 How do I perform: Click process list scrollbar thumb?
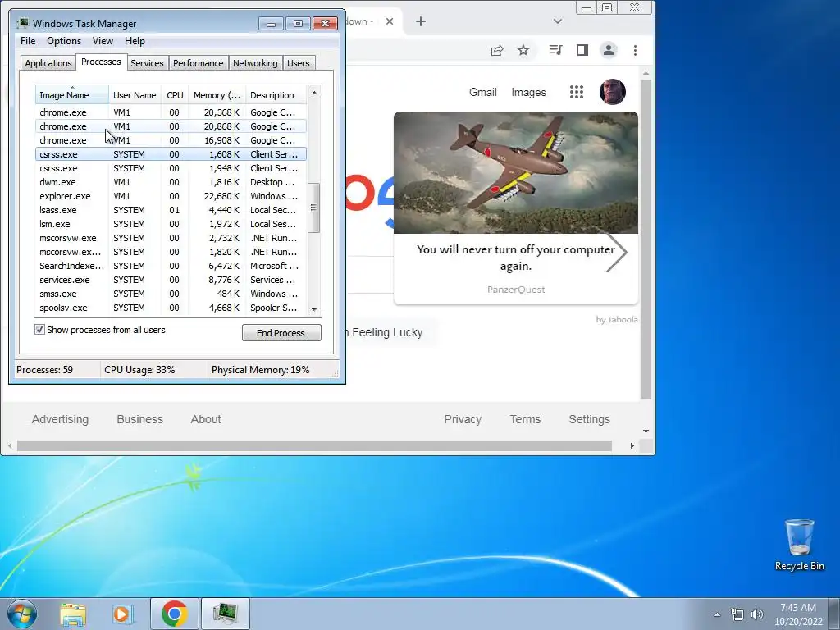(x=314, y=208)
